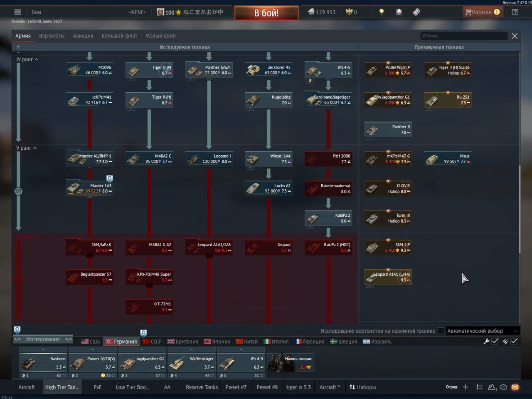
Task: Select the Япония nation tab
Action: [x=217, y=342]
